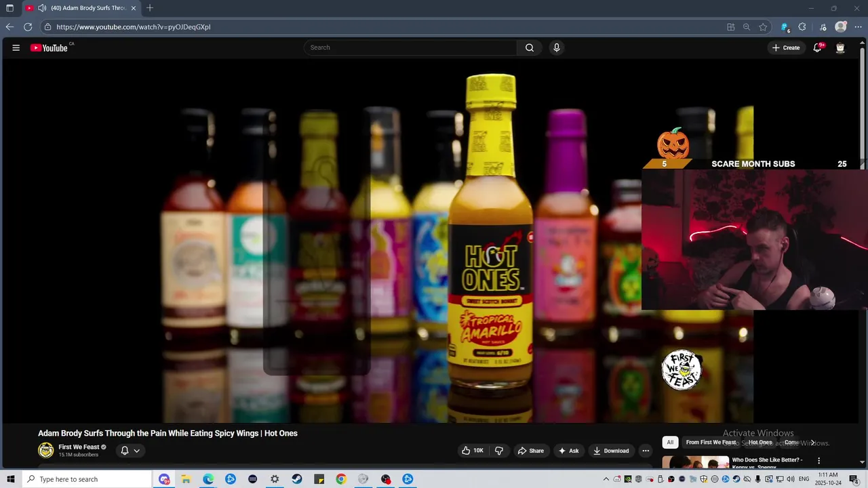
Task: Open YouTube notifications bell with 9+ badge
Action: tap(818, 47)
